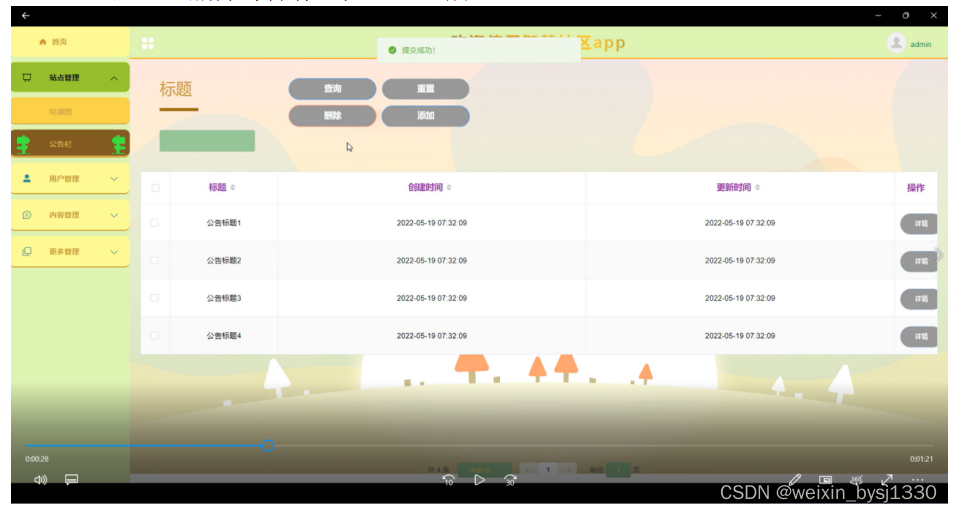Check the select-all checkbox in table header
Screen dimensions: 953x513
click(156, 188)
